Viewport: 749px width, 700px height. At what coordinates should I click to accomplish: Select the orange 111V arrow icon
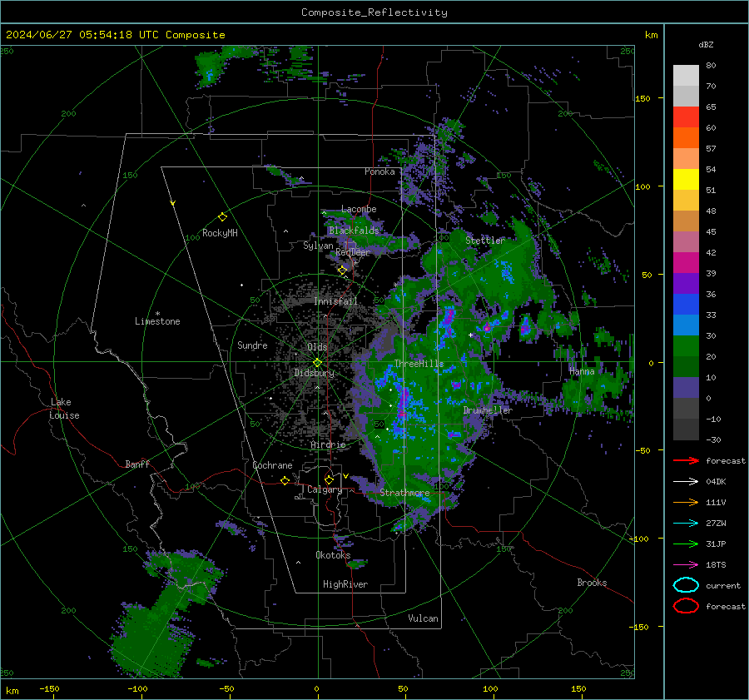click(686, 502)
